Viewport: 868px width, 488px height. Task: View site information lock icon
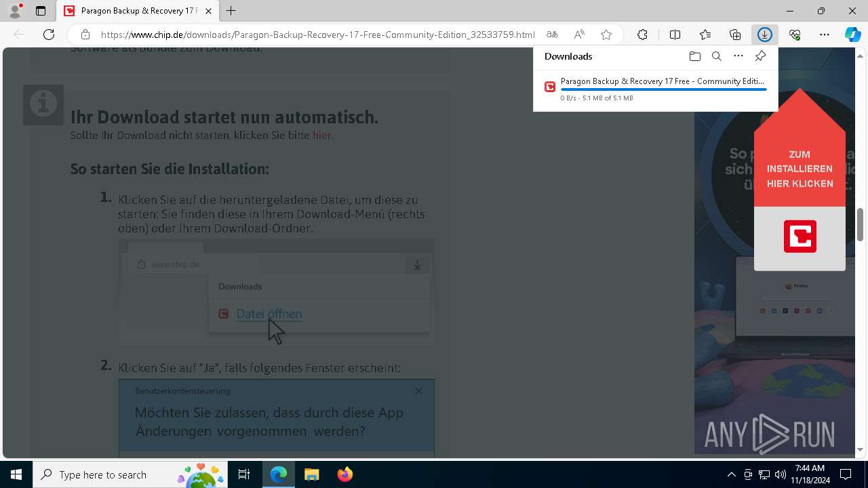coord(85,35)
